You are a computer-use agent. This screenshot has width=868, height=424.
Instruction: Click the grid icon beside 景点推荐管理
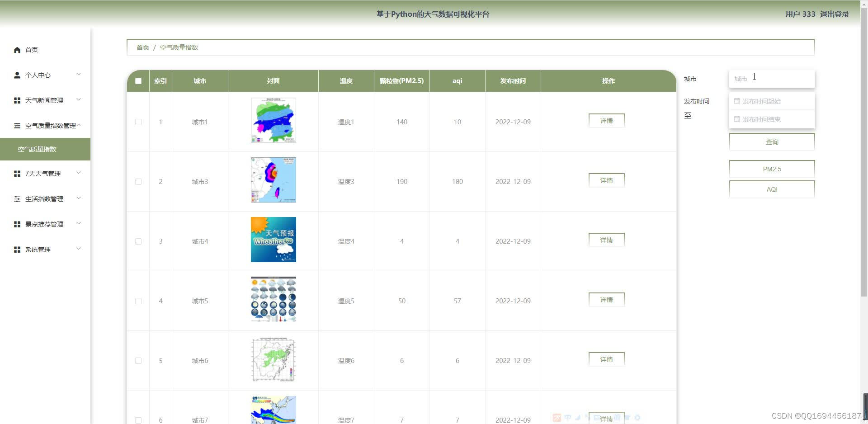pos(17,224)
